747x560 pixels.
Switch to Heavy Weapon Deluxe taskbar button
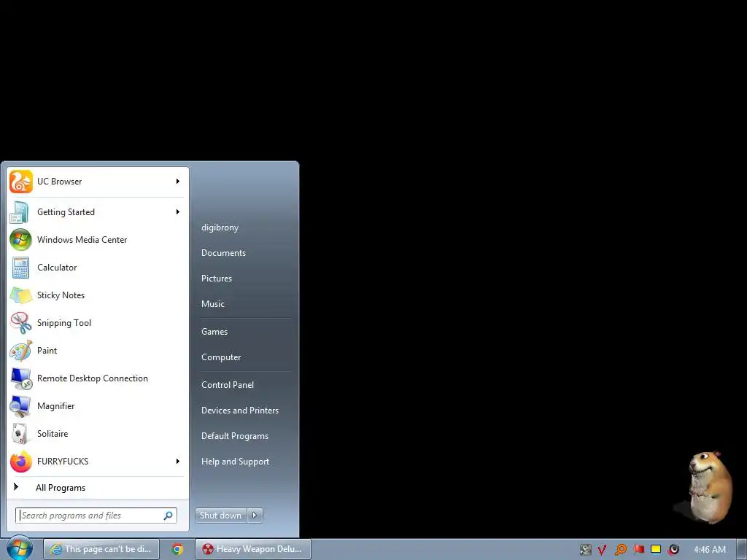pos(253,549)
